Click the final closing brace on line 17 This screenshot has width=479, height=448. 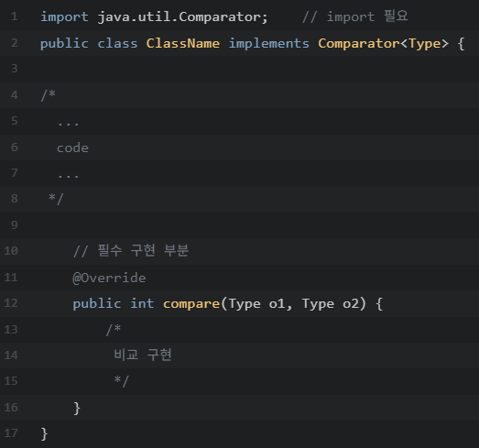pyautogui.click(x=44, y=434)
